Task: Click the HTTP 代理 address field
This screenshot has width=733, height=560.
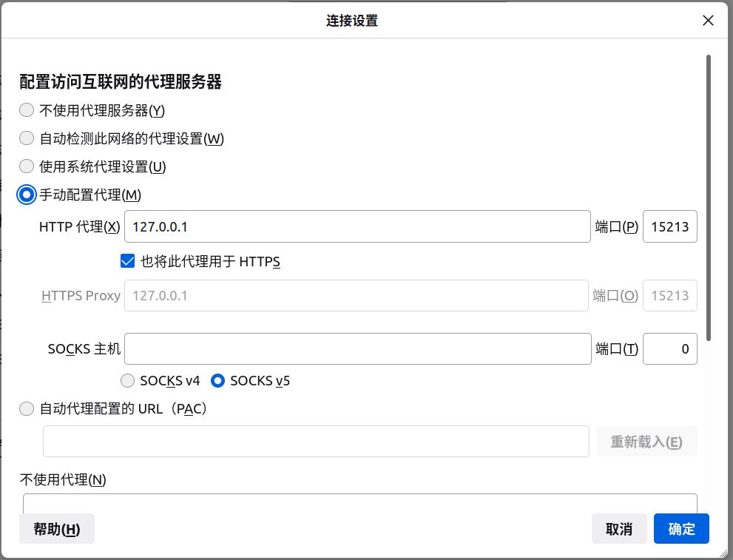Action: 357,226
